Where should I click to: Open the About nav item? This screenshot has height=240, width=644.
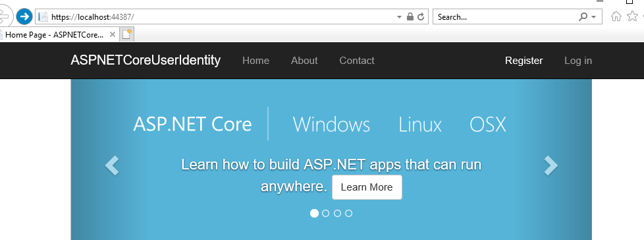304,61
